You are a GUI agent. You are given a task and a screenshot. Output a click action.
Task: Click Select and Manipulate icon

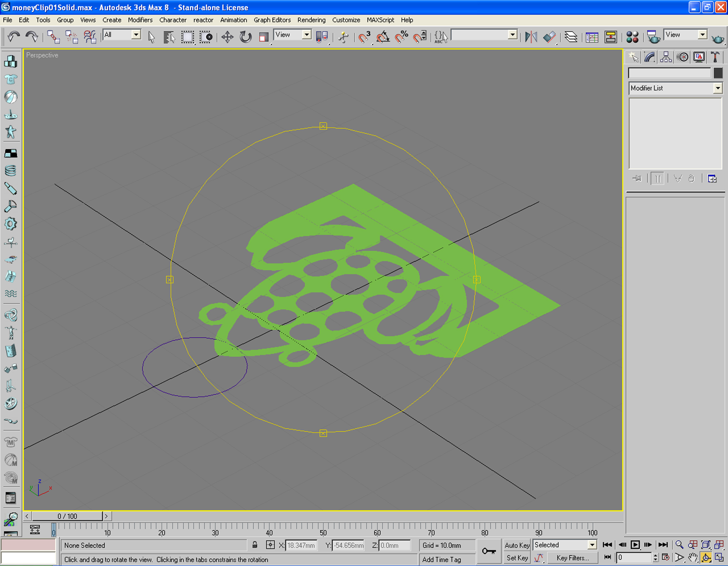pyautogui.click(x=343, y=37)
